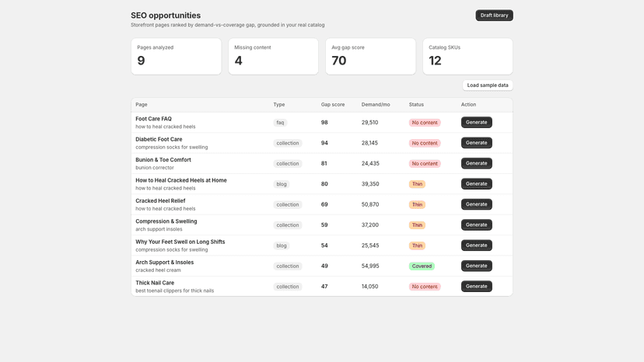
Task: Click demand value 54,995
Action: tap(370, 266)
